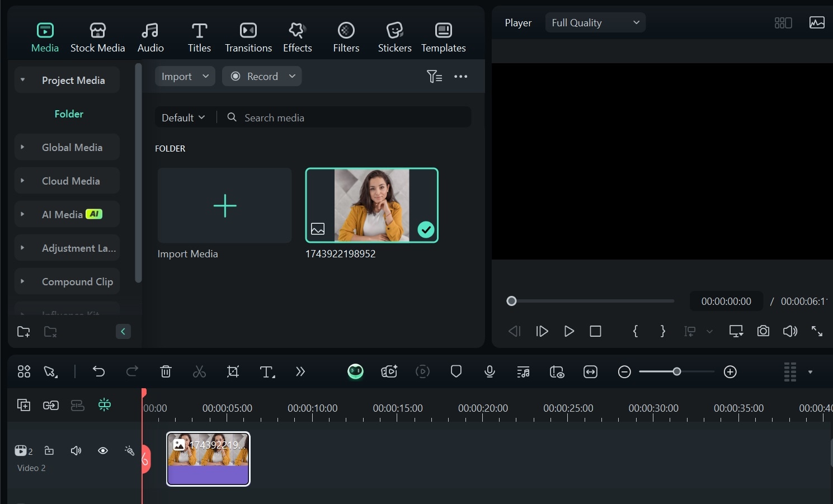Viewport: 833px width, 504px height.
Task: Select the 1743922198952 clip on timeline
Action: (208, 459)
